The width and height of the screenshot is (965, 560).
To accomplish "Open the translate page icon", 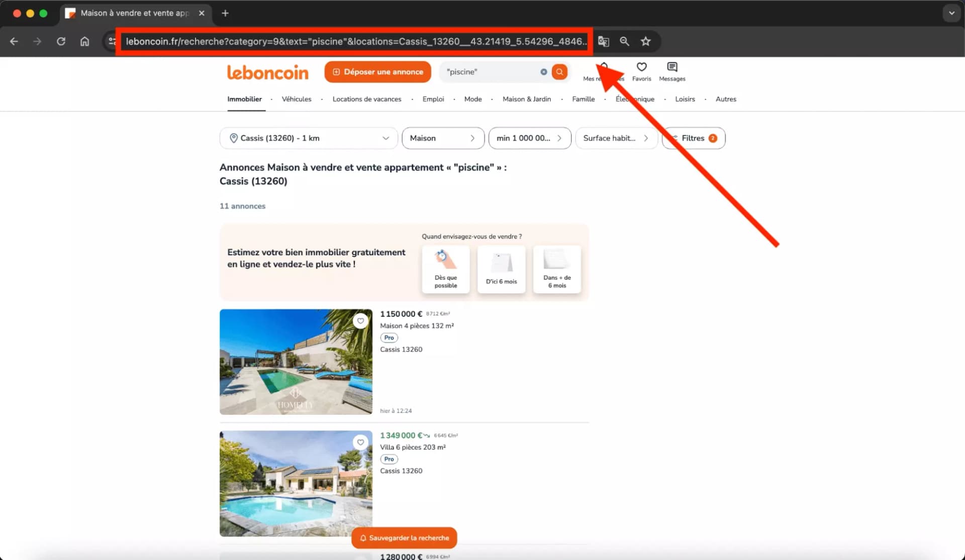I will click(603, 42).
